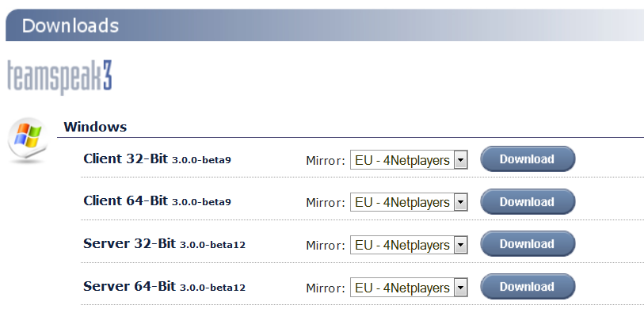This screenshot has height=313, width=644.
Task: Download Server 64-Bit 3.0.0-beta12
Action: point(528,287)
